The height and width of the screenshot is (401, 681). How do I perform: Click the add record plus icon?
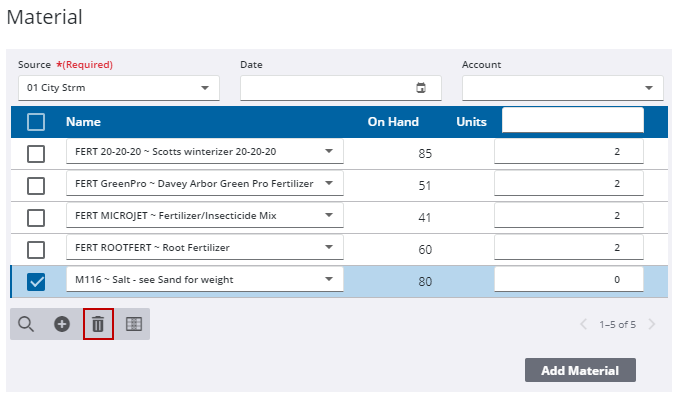coord(62,324)
